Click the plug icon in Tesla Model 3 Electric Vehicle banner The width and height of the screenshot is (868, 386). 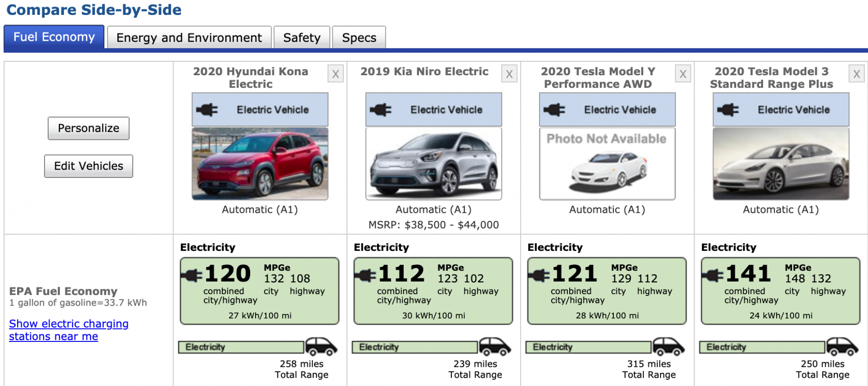pyautogui.click(x=728, y=110)
